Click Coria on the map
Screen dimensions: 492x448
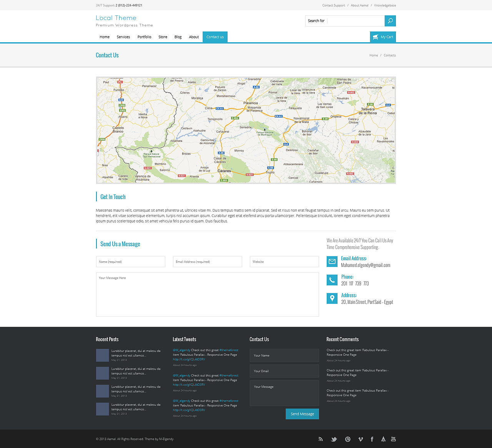(x=209, y=108)
